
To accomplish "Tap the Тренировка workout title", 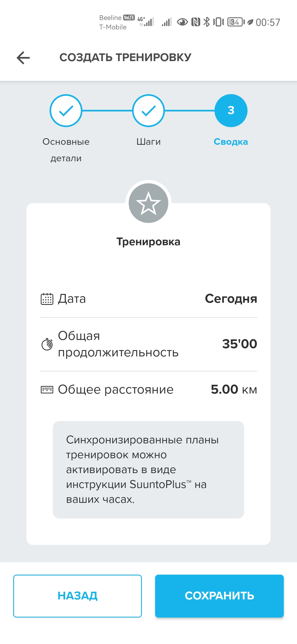I will tap(148, 242).
